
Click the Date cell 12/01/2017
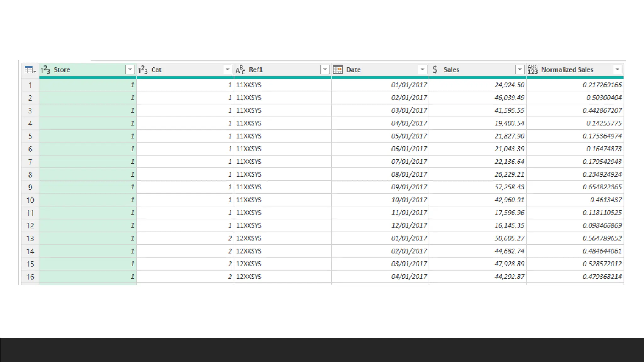(409, 226)
